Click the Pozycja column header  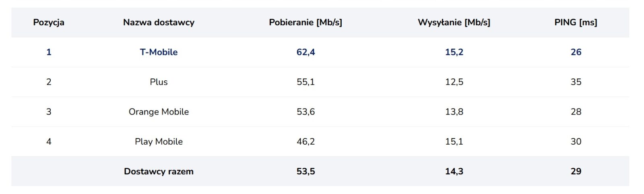pos(49,22)
